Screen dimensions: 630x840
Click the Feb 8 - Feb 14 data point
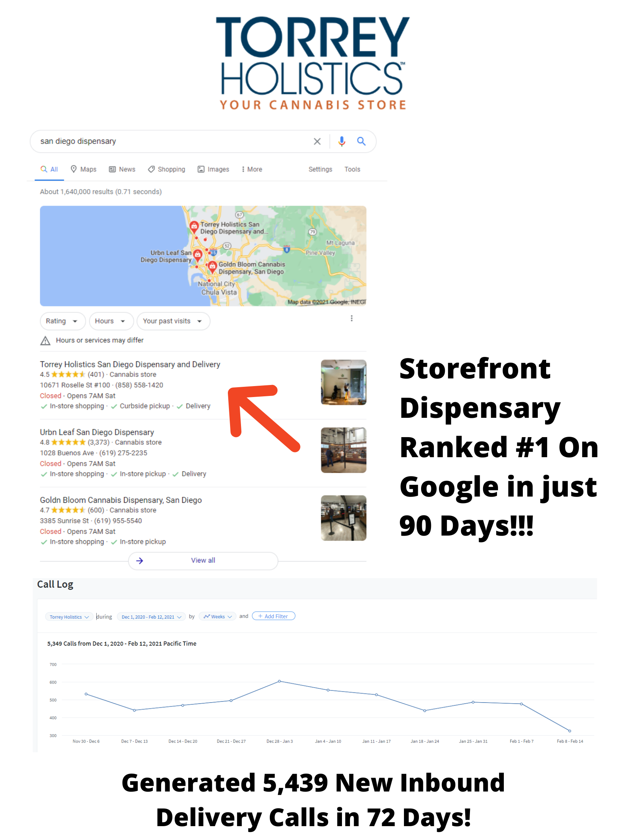click(570, 731)
